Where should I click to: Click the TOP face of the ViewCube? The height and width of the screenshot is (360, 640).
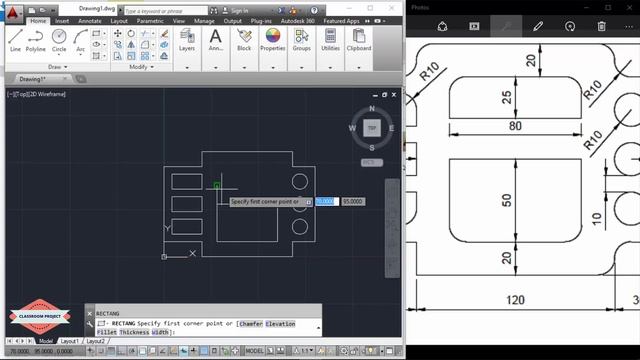pyautogui.click(x=372, y=128)
